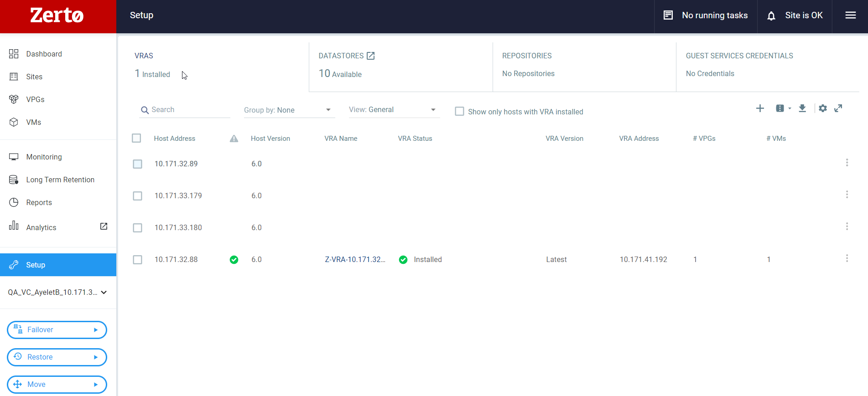Sort by Host Version column header
868x396 pixels.
[270, 139]
